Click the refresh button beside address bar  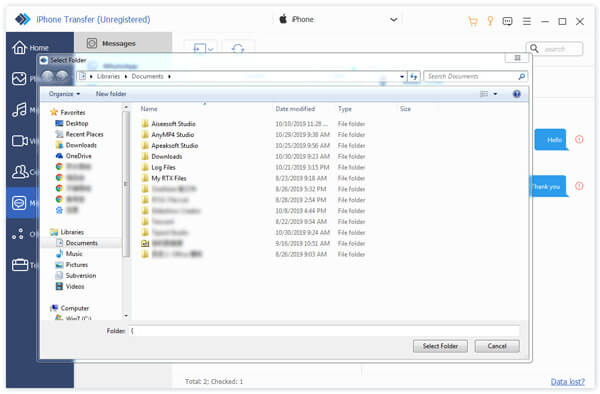[x=414, y=77]
